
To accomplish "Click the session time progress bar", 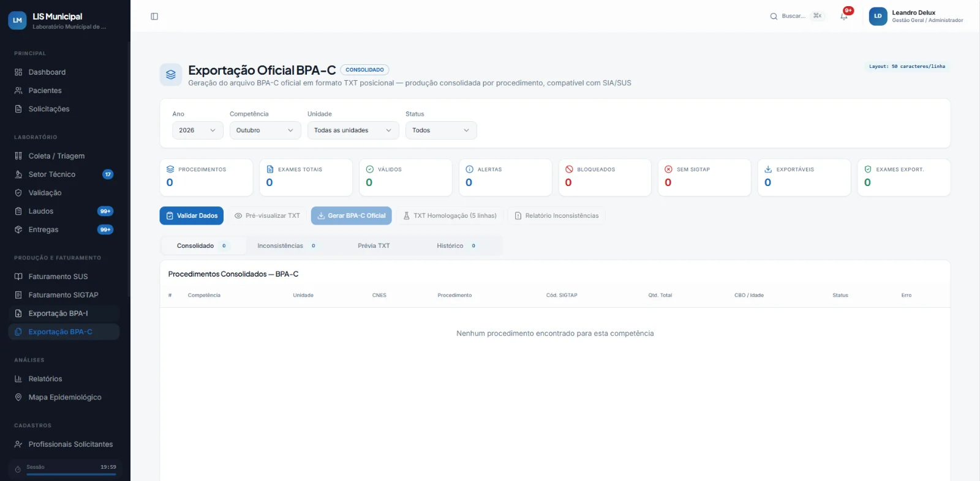I will pos(72,474).
